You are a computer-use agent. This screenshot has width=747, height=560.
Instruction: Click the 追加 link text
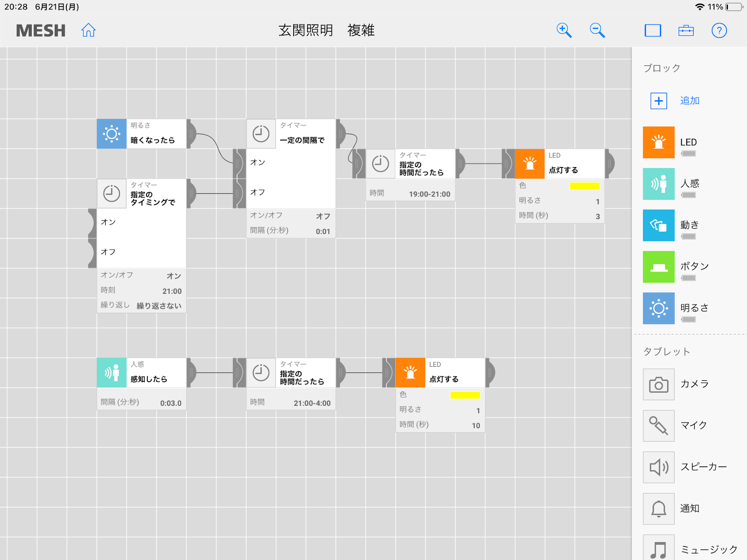(690, 101)
